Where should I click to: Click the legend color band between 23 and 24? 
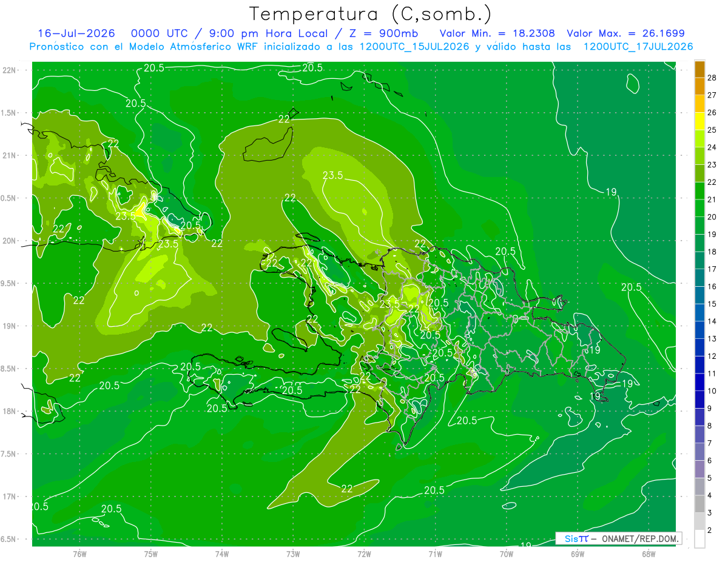[x=699, y=157]
